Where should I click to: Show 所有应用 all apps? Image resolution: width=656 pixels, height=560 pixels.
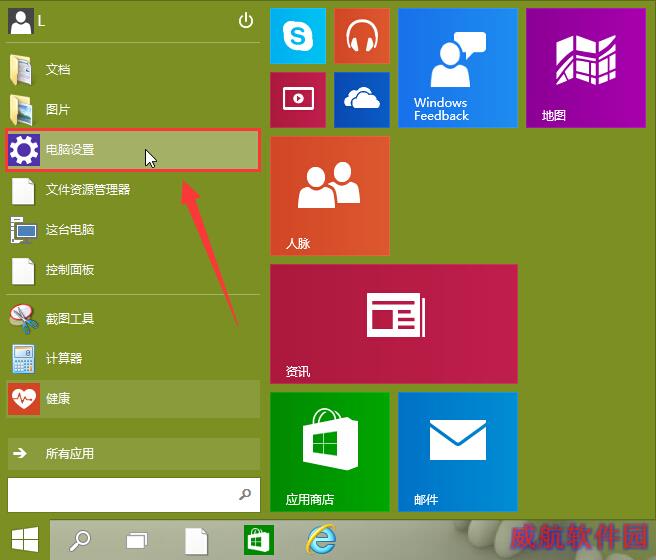coord(133,453)
